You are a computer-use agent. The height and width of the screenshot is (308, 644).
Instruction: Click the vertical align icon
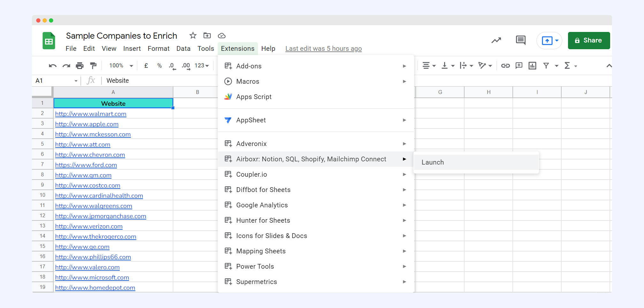pyautogui.click(x=444, y=65)
